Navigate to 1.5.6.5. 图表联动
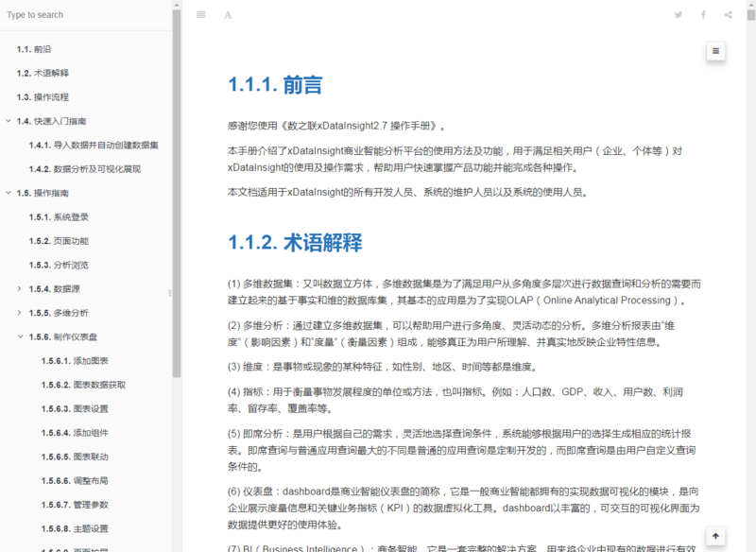Viewport: 756px width, 552px height. (x=75, y=457)
